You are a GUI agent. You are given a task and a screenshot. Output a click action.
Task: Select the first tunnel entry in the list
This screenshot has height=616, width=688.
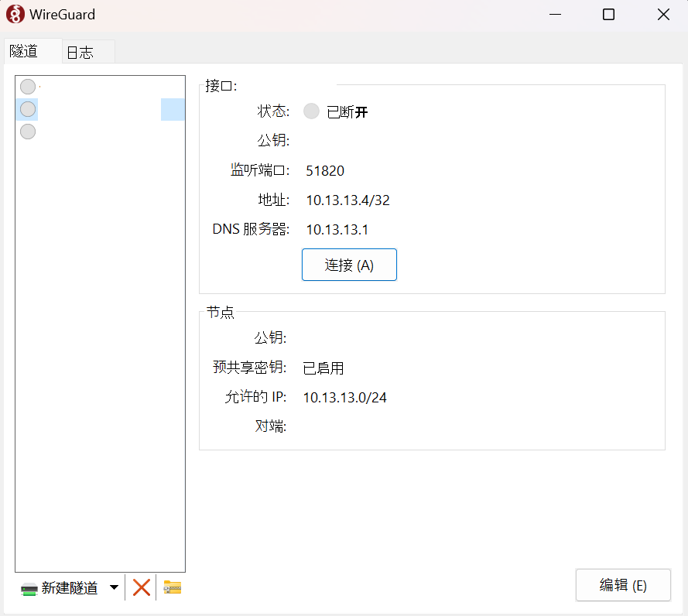click(100, 87)
